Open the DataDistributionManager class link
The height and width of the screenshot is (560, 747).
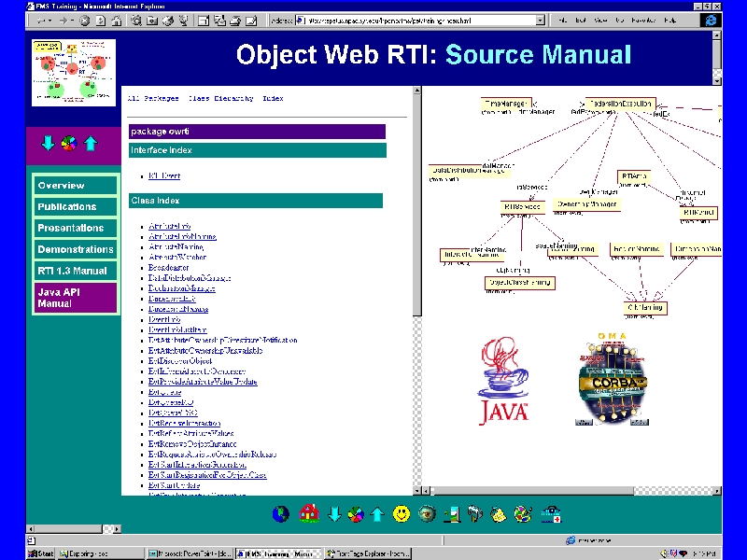(190, 278)
